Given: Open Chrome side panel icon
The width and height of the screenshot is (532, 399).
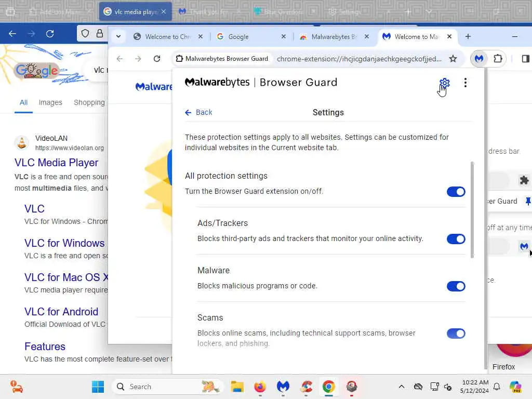Looking at the screenshot, I should click(525, 59).
